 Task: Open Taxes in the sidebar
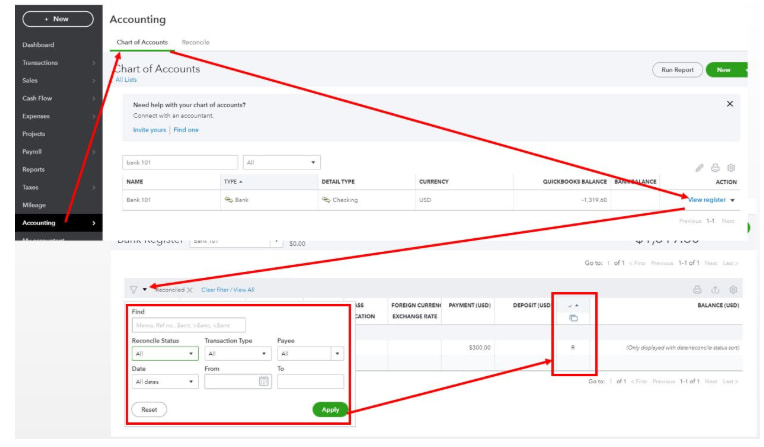[30, 188]
